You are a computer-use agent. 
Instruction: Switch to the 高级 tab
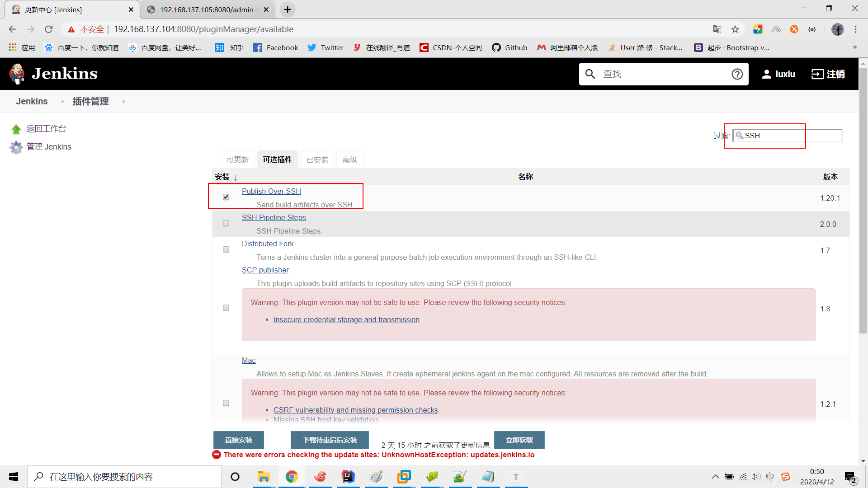(x=349, y=160)
